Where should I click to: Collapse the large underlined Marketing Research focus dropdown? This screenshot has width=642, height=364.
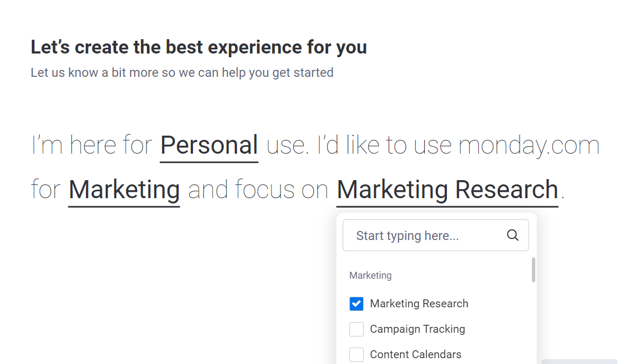point(447,190)
